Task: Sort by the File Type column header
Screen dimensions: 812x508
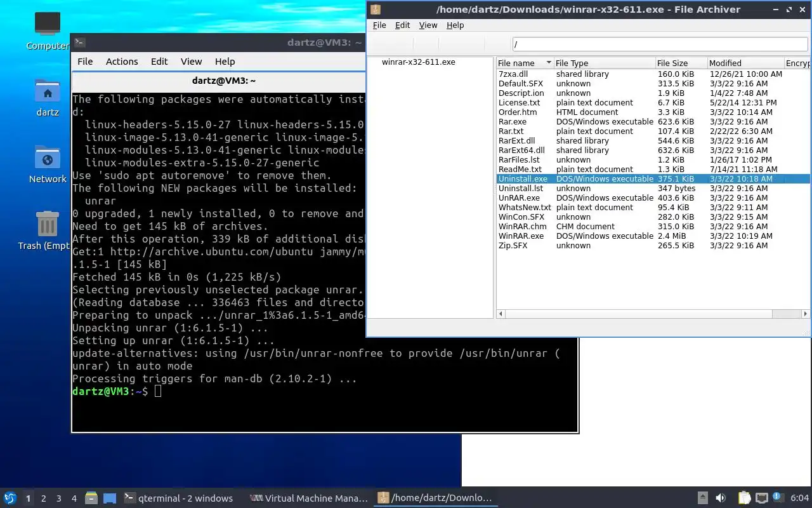Action: [605, 63]
